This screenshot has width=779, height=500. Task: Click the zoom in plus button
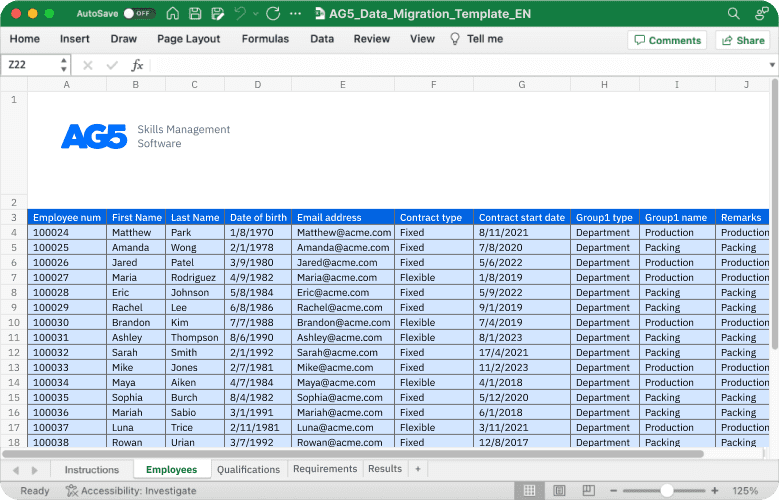[714, 491]
